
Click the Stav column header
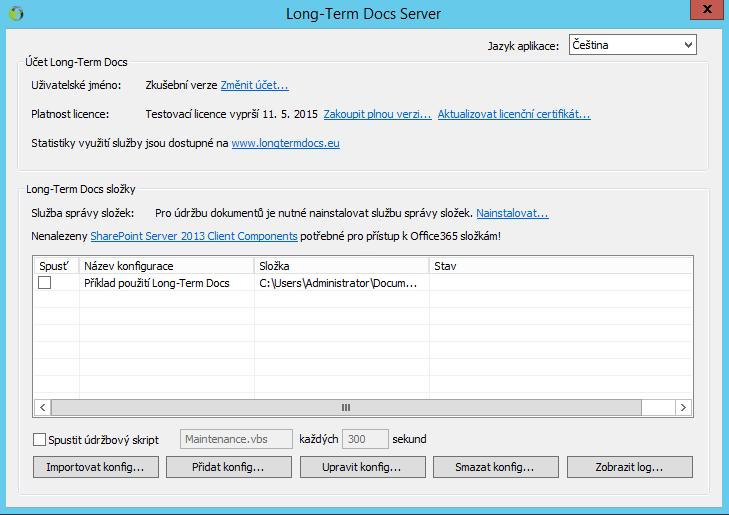(560, 266)
